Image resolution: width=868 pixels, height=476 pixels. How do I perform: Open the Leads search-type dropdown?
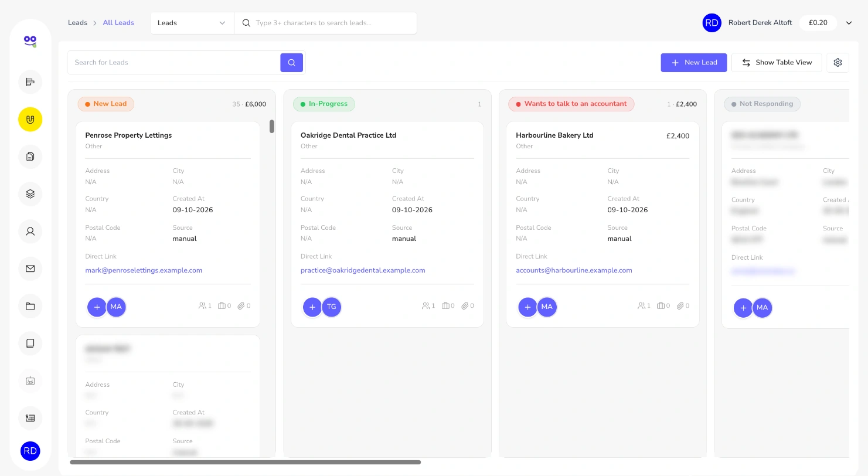(192, 23)
